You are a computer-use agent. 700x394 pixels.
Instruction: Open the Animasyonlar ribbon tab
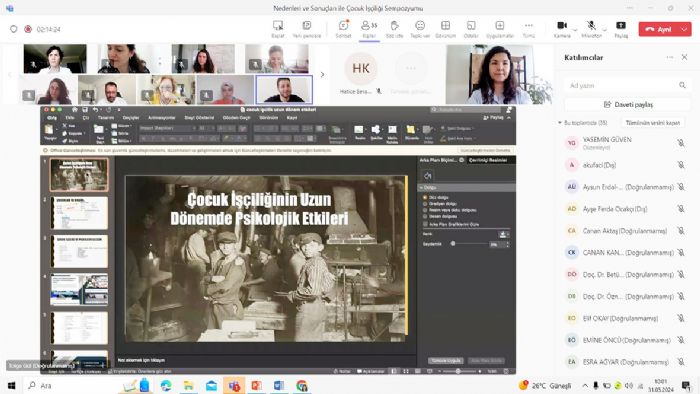[x=162, y=118]
